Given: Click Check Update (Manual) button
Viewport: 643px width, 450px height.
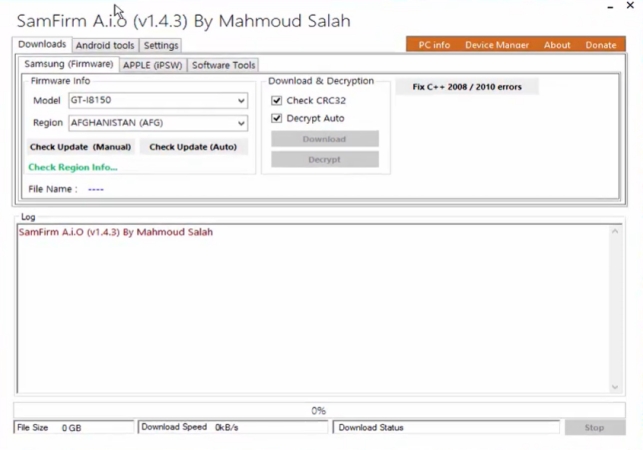Looking at the screenshot, I should (80, 147).
